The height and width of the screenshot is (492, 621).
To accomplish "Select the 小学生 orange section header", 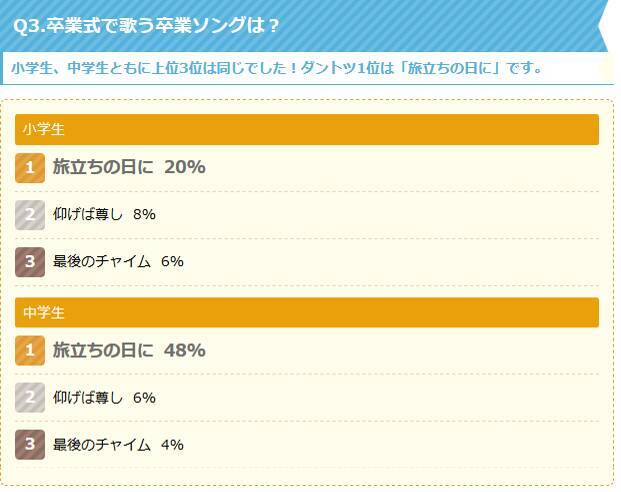I will (306, 130).
